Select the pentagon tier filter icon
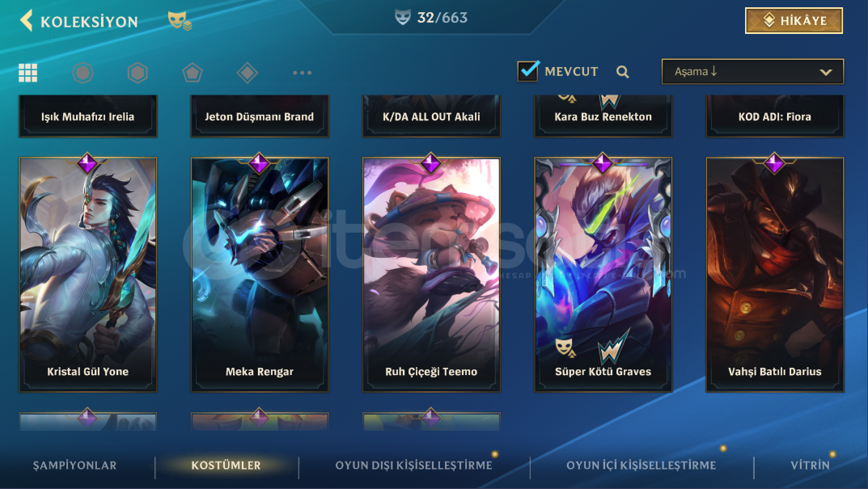This screenshot has height=489, width=868. (x=192, y=73)
